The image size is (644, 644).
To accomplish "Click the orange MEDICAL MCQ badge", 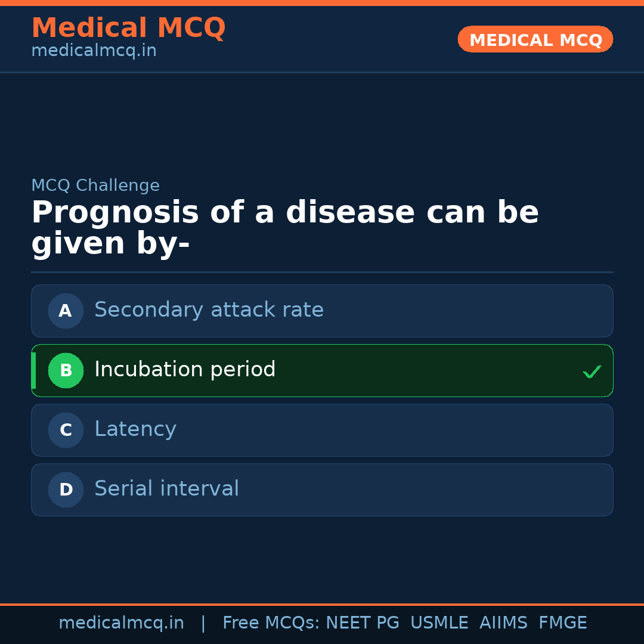I will (x=535, y=39).
